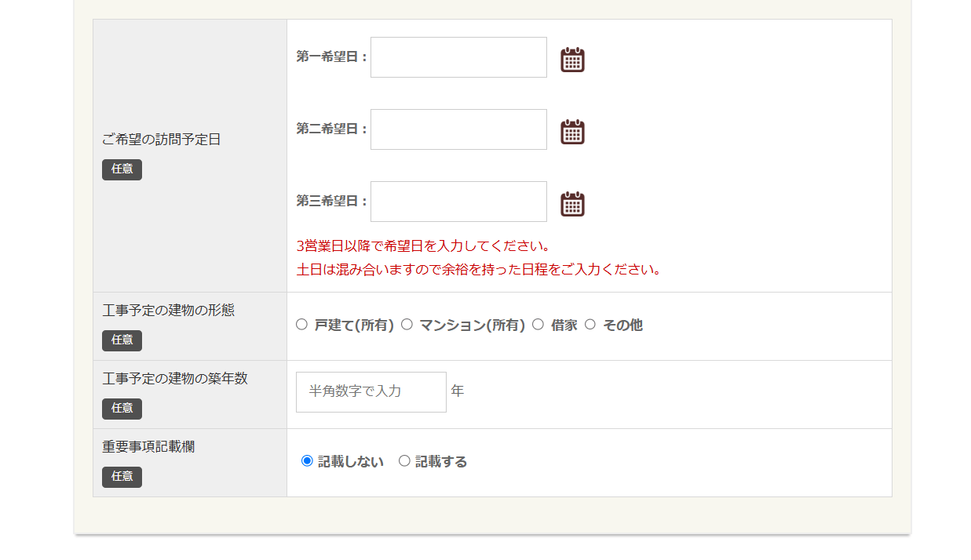Screen dimensions: 971x560
Task: Open the calendar picker for 第三希望日
Action: tap(572, 204)
